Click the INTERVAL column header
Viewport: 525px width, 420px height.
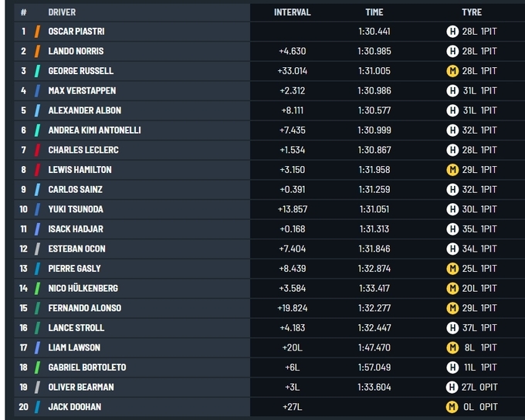(x=292, y=12)
